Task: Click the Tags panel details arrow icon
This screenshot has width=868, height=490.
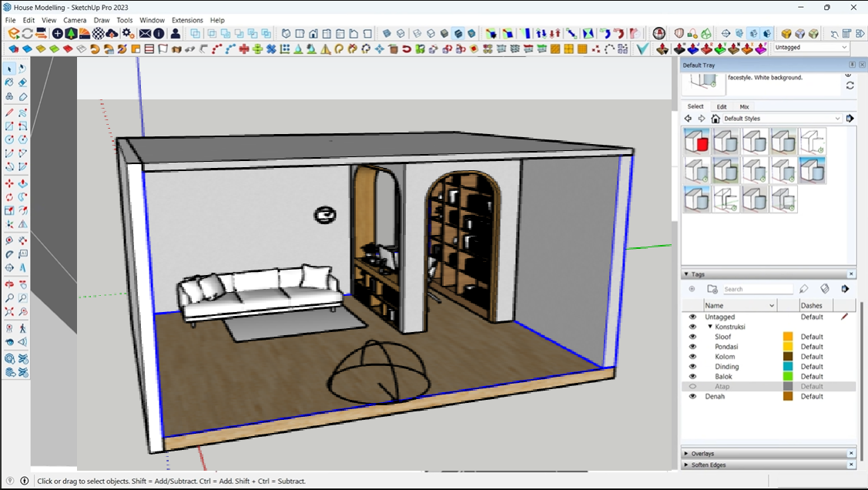Action: coord(845,289)
